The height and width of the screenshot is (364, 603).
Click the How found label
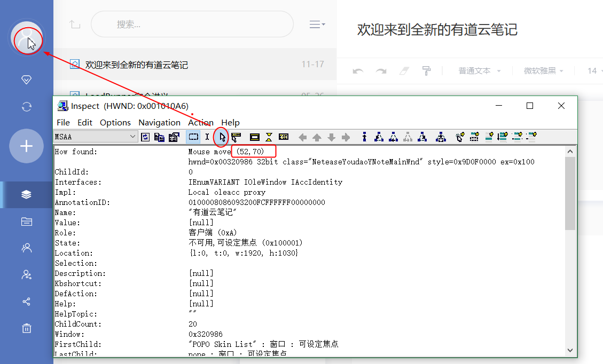coord(76,152)
